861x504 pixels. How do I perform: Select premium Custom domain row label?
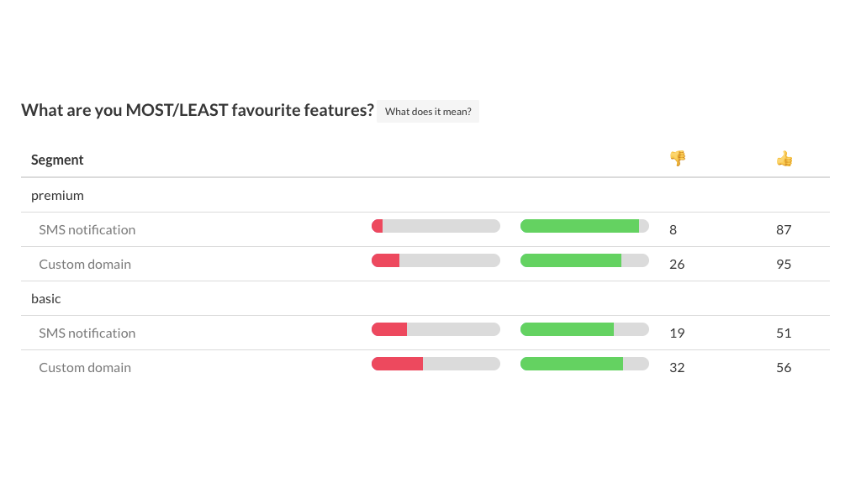(x=85, y=264)
